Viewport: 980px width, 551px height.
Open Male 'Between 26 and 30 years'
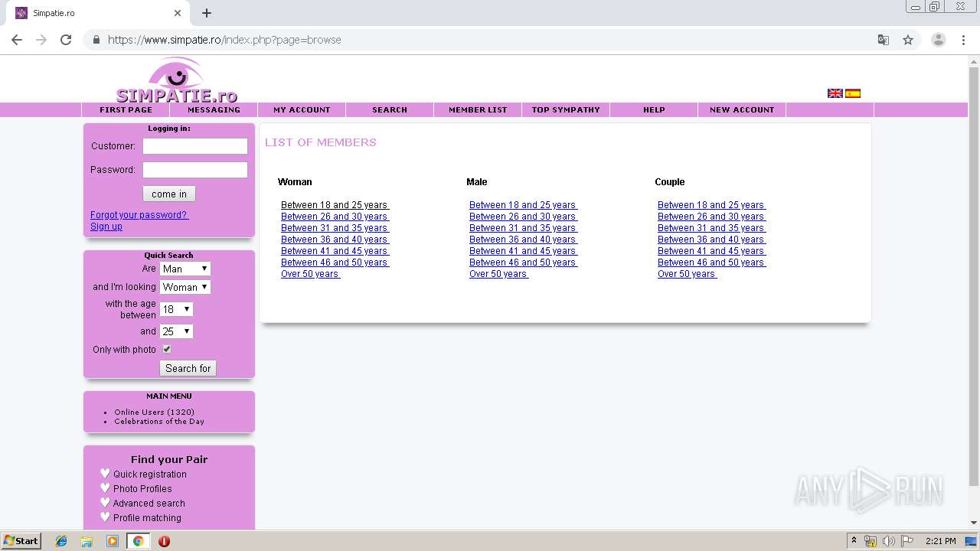523,217
